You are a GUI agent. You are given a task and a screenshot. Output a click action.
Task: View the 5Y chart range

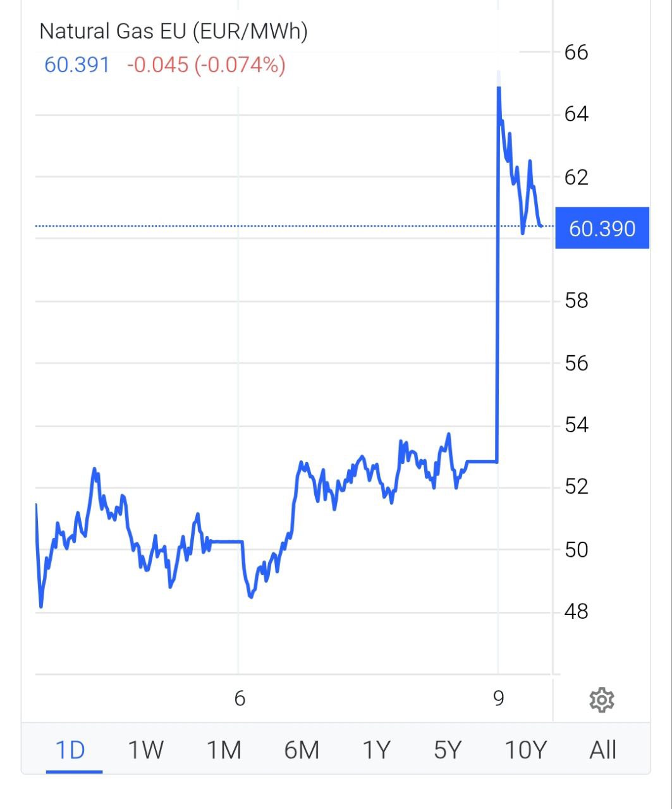click(448, 750)
